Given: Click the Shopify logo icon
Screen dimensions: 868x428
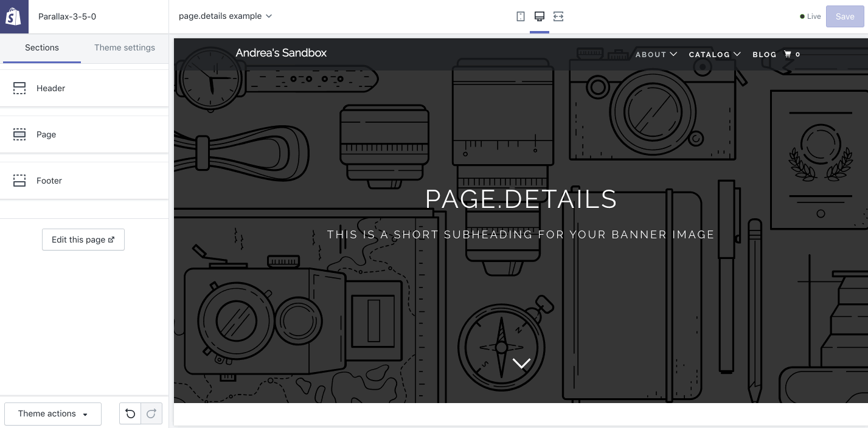Looking at the screenshot, I should (14, 16).
